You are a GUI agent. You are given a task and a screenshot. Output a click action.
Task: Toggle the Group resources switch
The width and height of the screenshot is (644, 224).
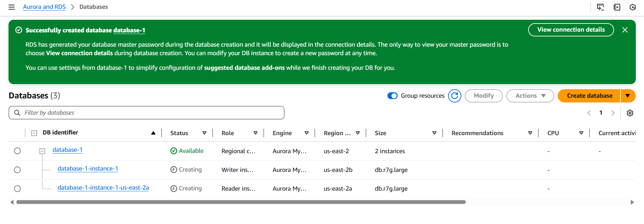tap(393, 96)
